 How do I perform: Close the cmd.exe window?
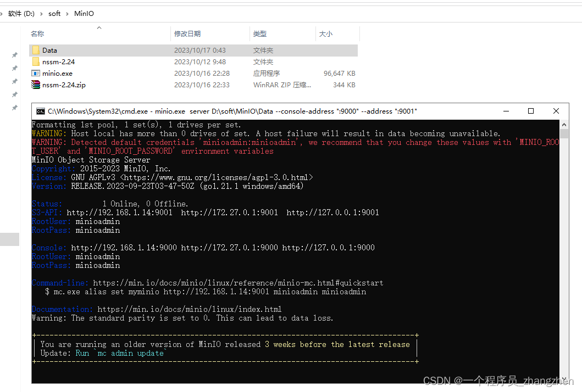pos(556,111)
